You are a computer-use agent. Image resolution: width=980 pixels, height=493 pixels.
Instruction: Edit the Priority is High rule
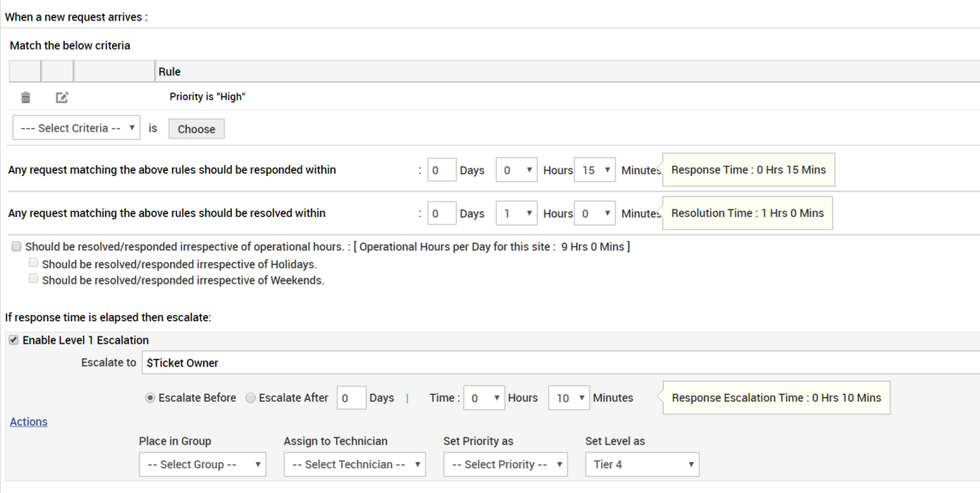(62, 97)
